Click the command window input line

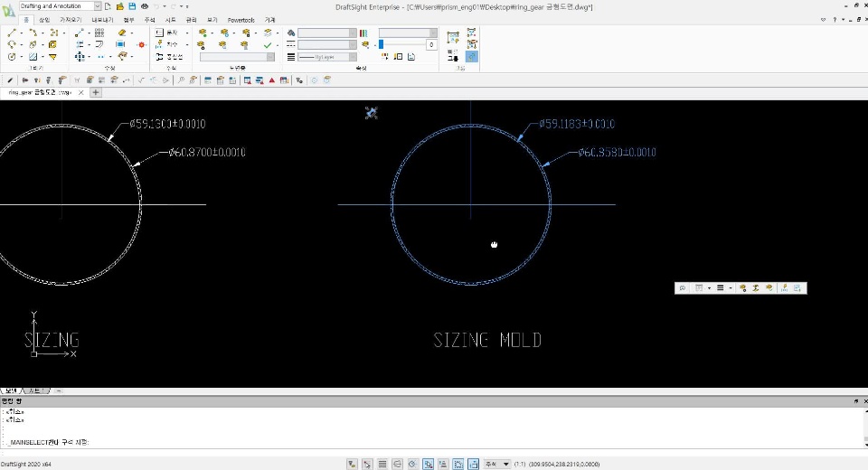[x=432, y=452]
